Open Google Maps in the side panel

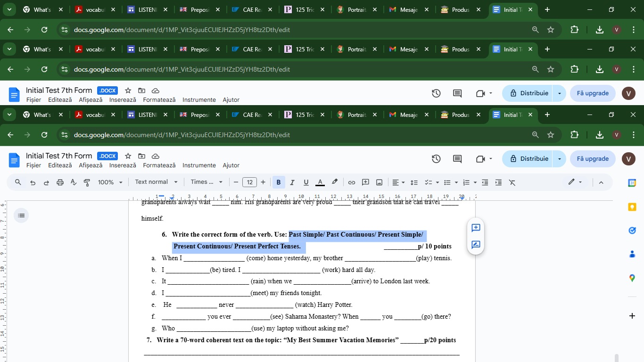click(x=632, y=278)
